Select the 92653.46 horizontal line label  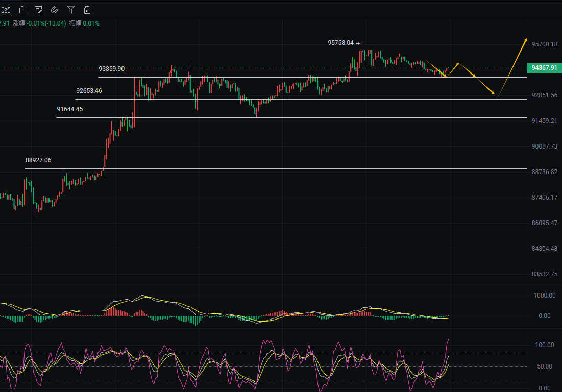coord(89,91)
